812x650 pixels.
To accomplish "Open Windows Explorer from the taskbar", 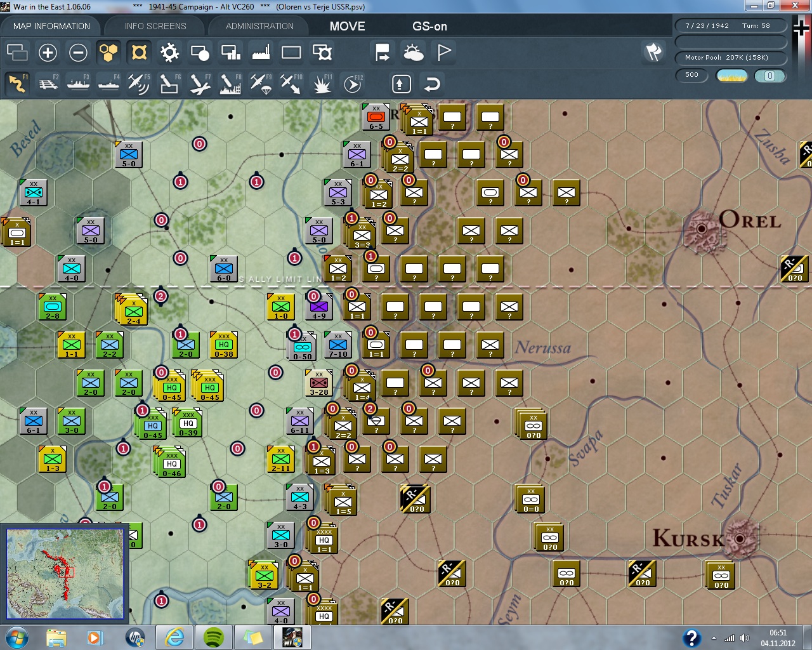I will click(x=56, y=637).
